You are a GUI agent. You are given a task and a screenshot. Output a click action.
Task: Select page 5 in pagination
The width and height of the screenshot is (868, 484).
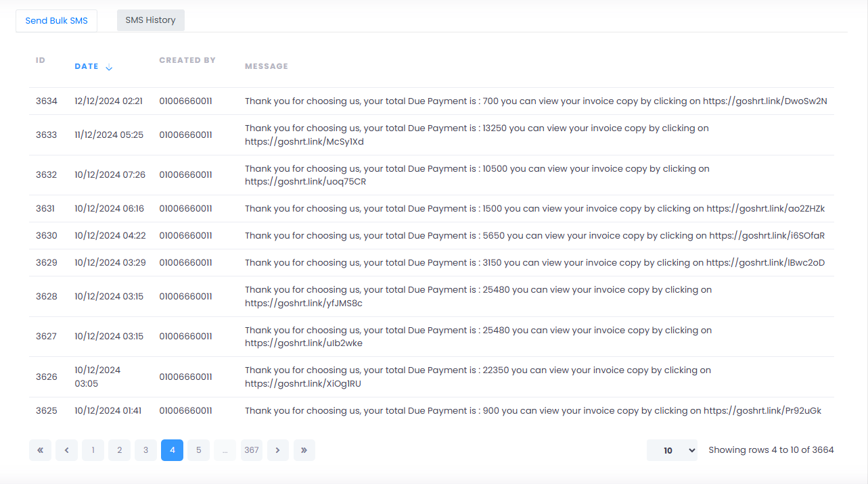click(x=198, y=450)
